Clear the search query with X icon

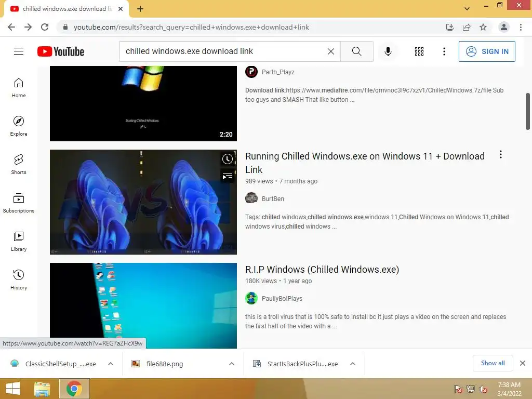click(331, 51)
